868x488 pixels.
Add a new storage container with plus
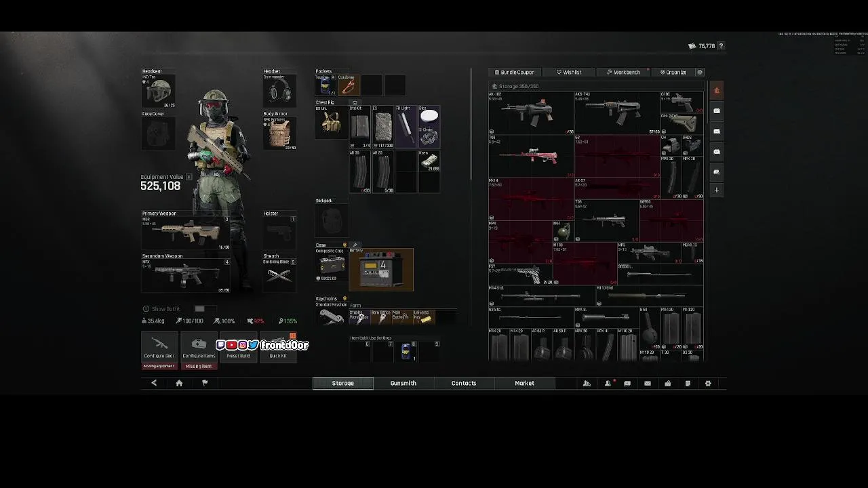717,190
